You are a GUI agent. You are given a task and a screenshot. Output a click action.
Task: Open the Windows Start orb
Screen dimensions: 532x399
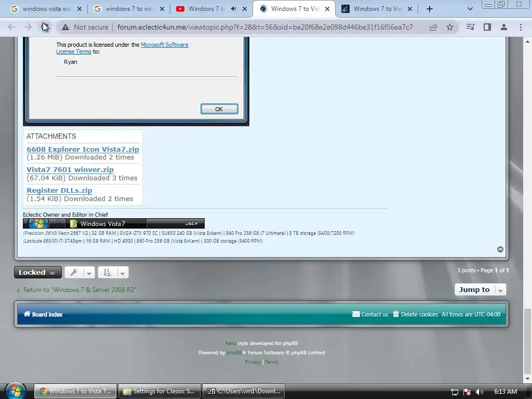pyautogui.click(x=15, y=391)
